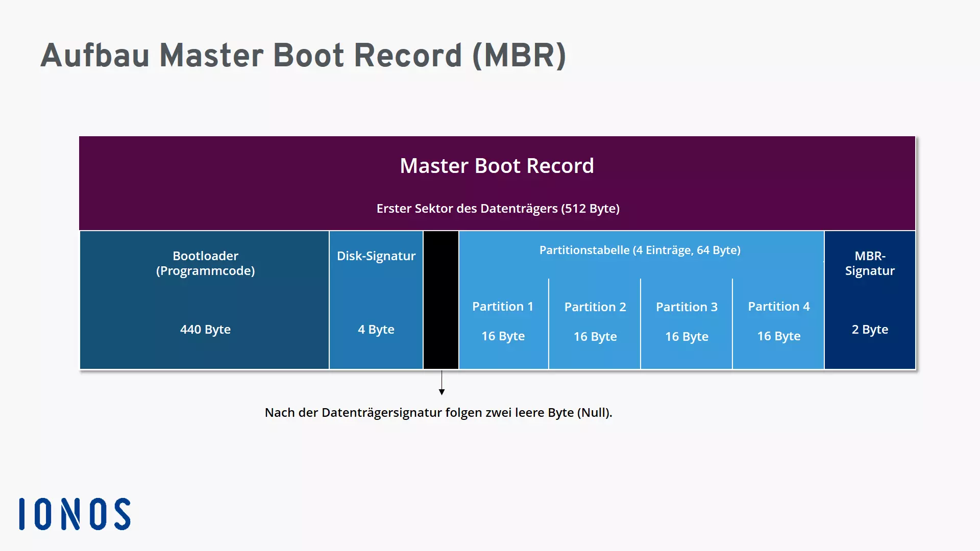Click the IONOS logo
This screenshot has height=551, width=980.
click(75, 514)
